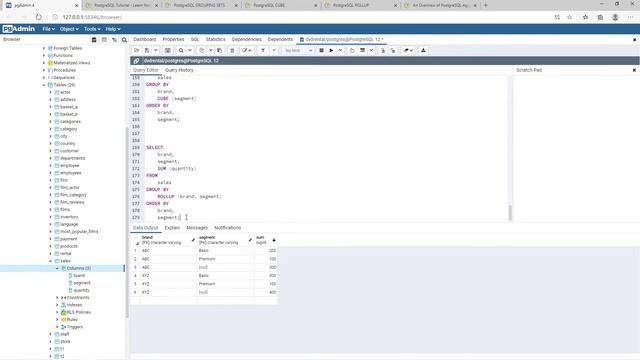
Task: Open the File menu
Action: pyautogui.click(x=48, y=29)
